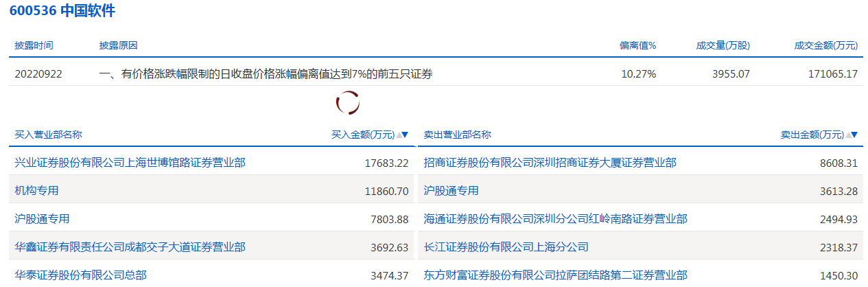The image size is (868, 287).
Task: Sort sell amount ascending with up arrow
Action: (x=847, y=135)
